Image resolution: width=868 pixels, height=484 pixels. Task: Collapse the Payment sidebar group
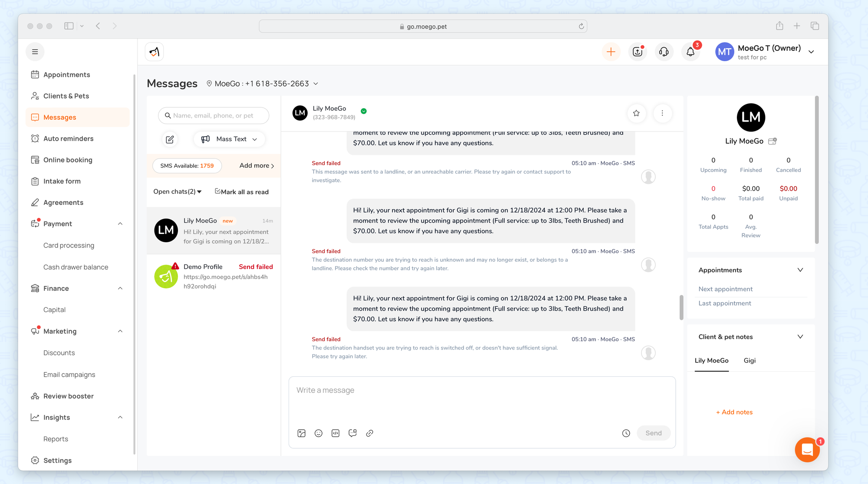click(x=120, y=224)
